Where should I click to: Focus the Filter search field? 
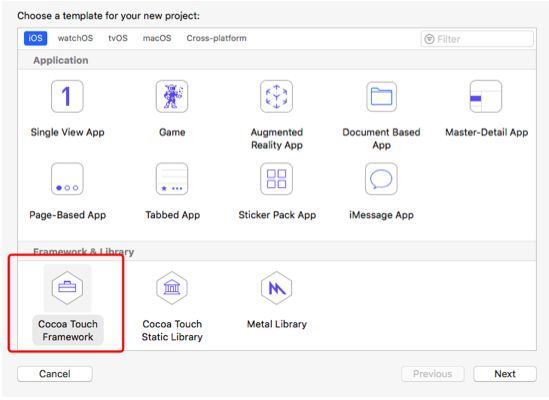(x=477, y=39)
